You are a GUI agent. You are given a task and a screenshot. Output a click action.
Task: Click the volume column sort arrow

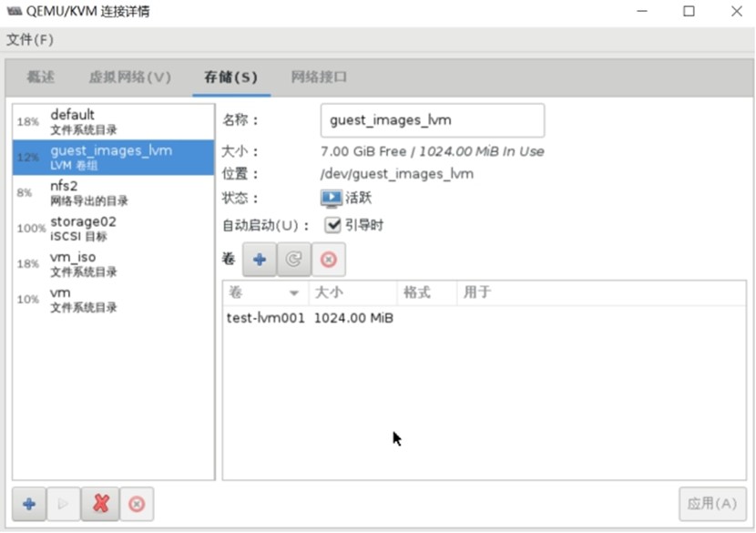(x=293, y=292)
